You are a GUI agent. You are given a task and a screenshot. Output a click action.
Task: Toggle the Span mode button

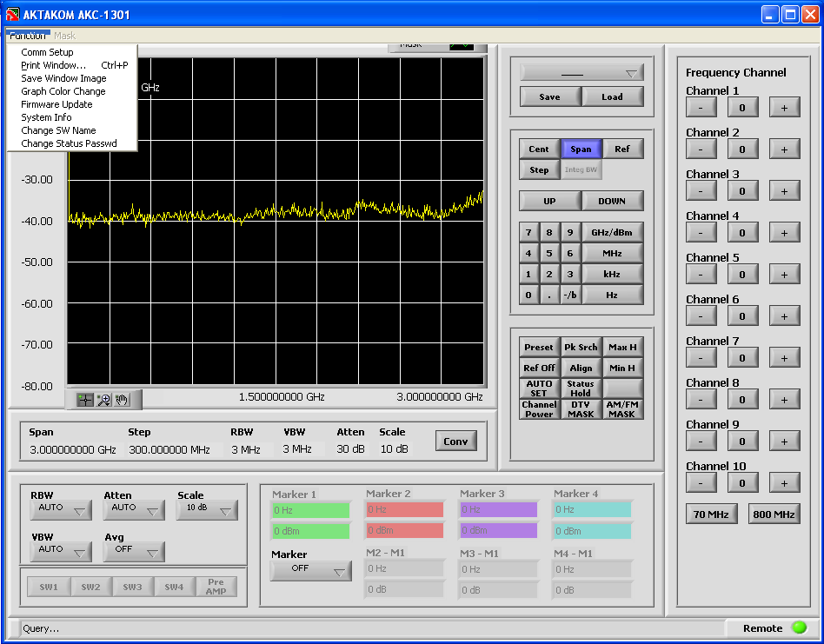click(x=581, y=149)
